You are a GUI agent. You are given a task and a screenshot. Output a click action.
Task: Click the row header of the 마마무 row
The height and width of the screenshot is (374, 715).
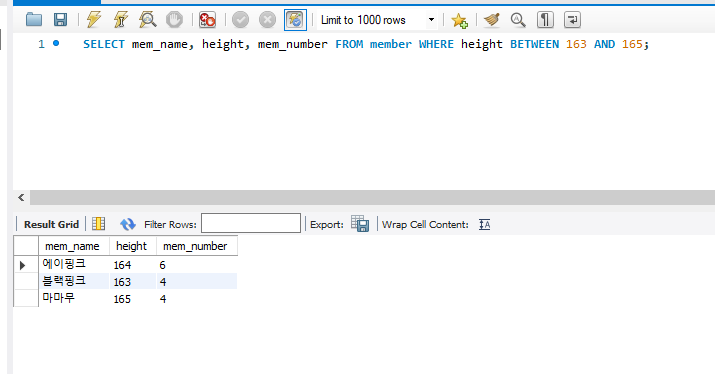point(26,298)
